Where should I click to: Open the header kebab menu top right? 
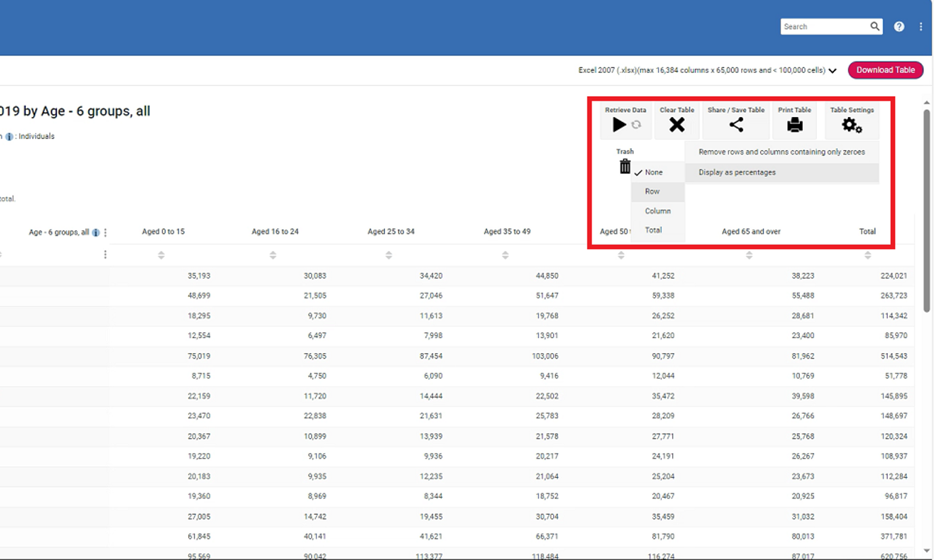(920, 26)
